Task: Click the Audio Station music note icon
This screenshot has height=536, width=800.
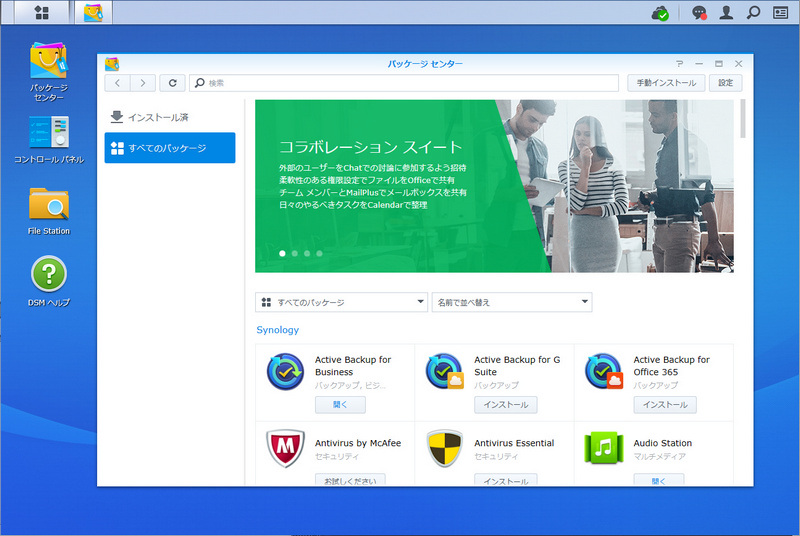Action: pos(604,448)
